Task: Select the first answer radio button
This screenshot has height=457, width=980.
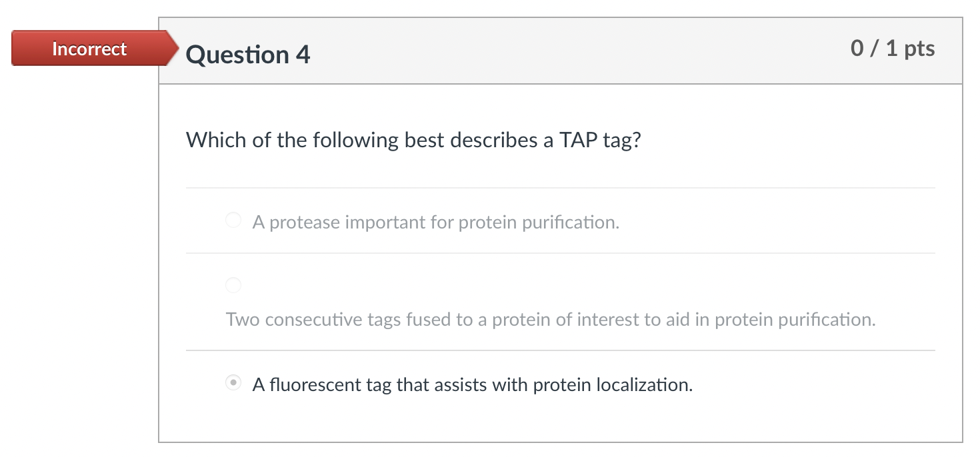Action: [233, 220]
